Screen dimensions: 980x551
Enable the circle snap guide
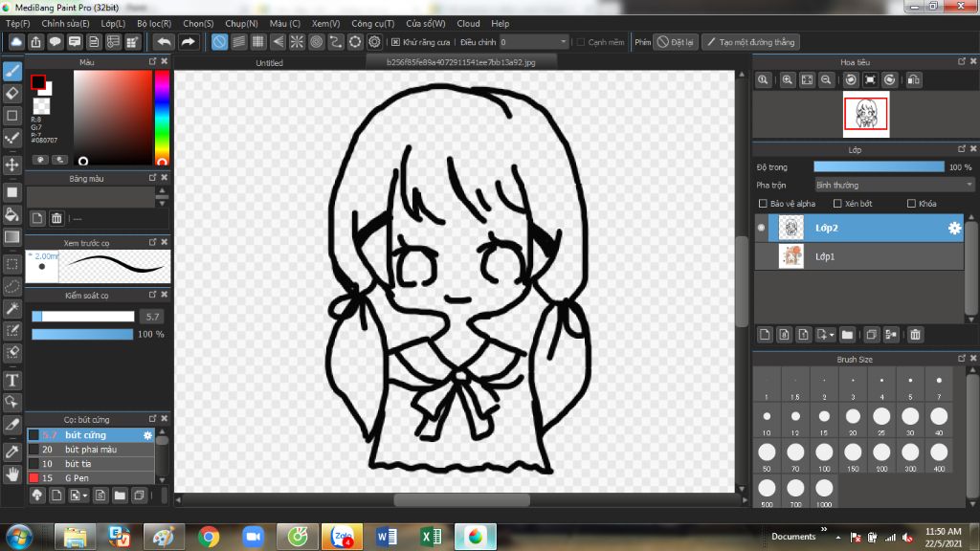pyautogui.click(x=316, y=42)
